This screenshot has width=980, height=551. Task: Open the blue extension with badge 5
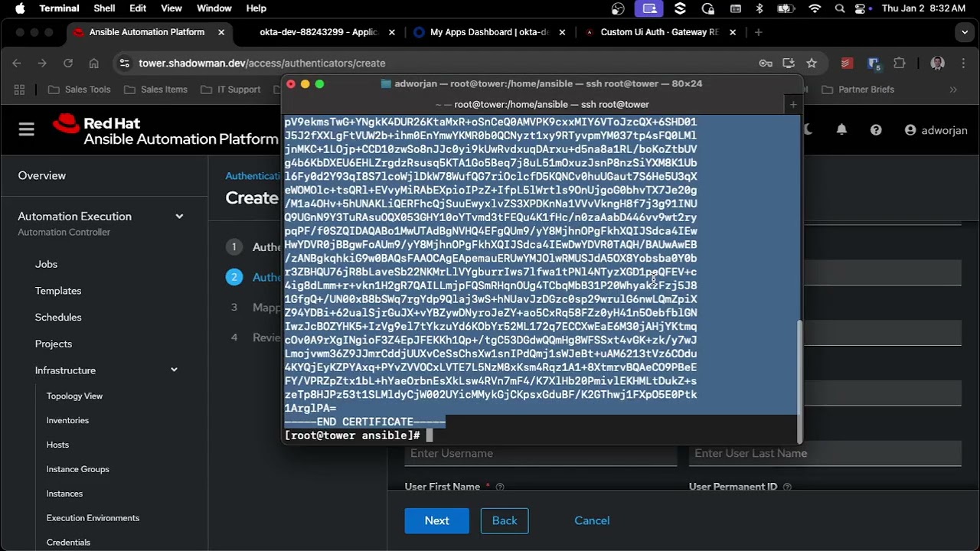click(874, 63)
